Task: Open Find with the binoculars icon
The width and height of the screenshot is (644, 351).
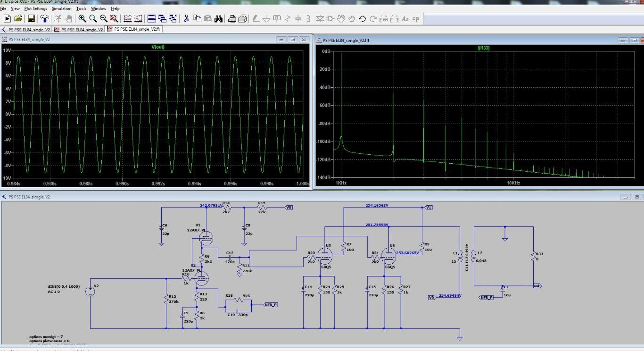Action: (x=218, y=18)
